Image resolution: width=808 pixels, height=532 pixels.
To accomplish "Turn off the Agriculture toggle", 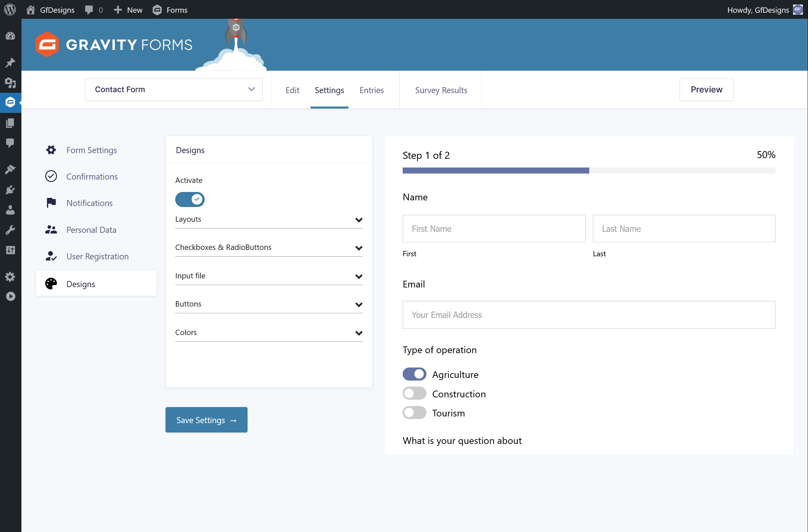I will click(x=414, y=374).
